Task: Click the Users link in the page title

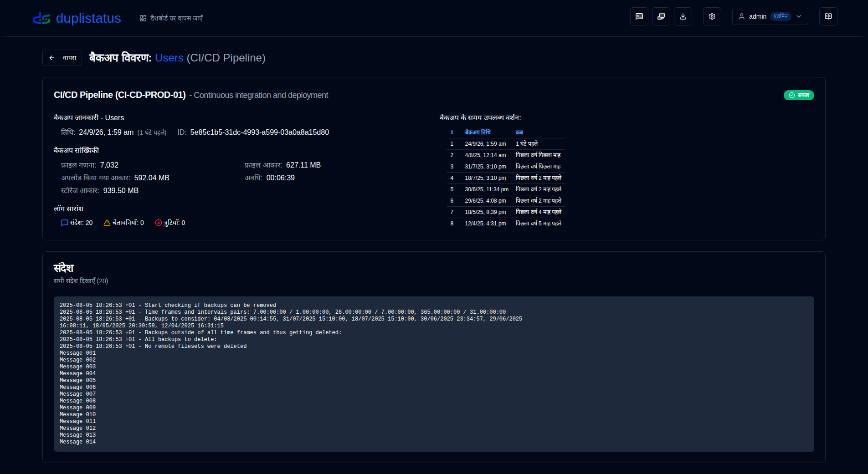Action: pyautogui.click(x=169, y=58)
